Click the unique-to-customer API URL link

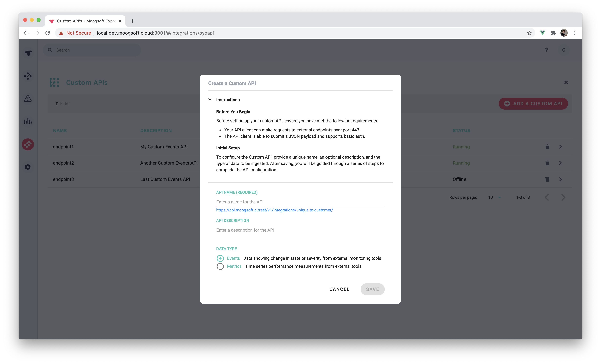[274, 210]
